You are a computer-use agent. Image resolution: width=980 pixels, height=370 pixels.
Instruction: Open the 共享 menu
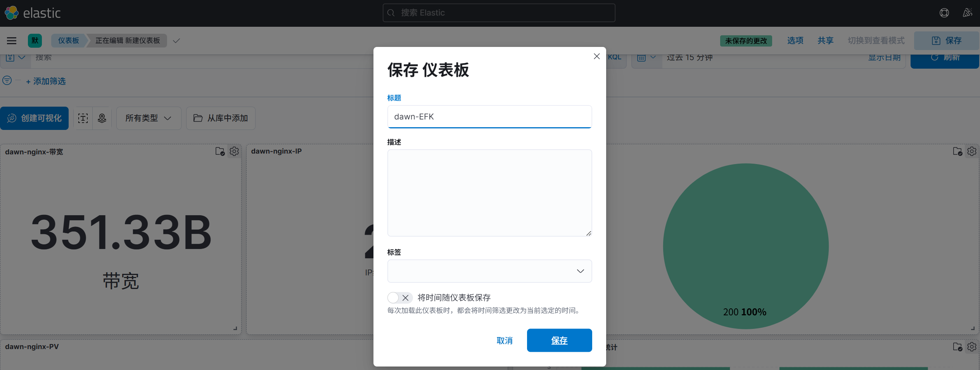(826, 41)
